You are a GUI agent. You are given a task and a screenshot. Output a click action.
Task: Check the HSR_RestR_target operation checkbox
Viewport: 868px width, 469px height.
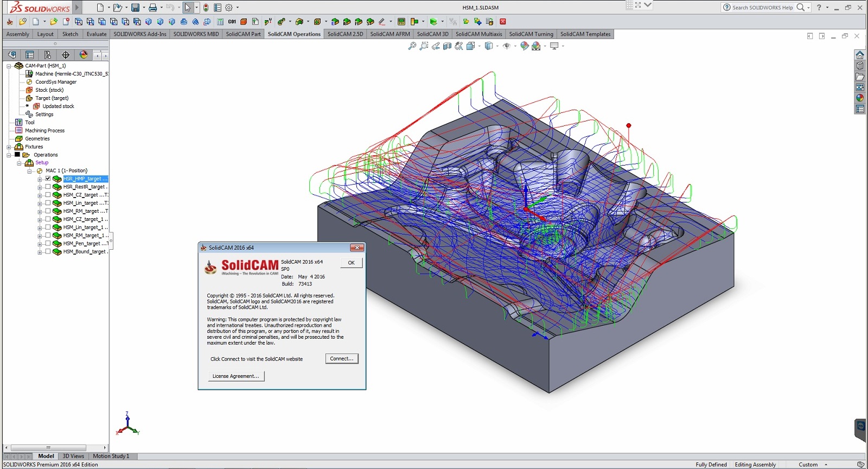point(48,187)
